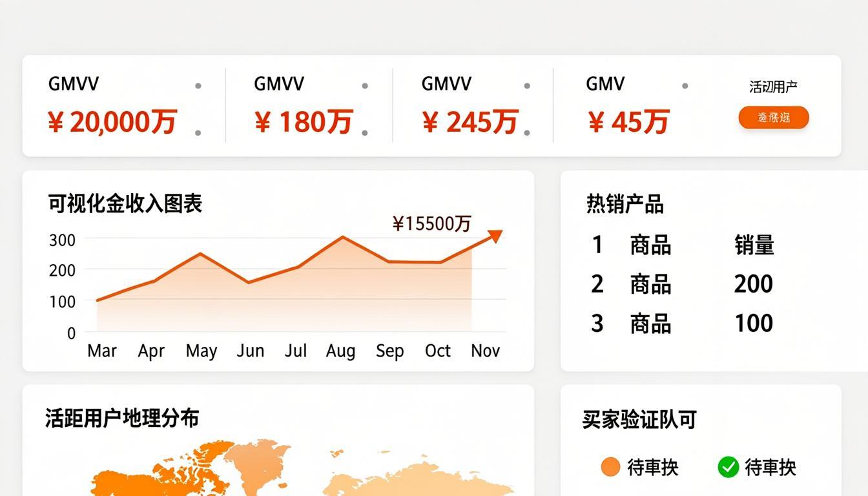868x496 pixels.
Task: Click the 100 sales value in 热销产品
Action: 754,324
